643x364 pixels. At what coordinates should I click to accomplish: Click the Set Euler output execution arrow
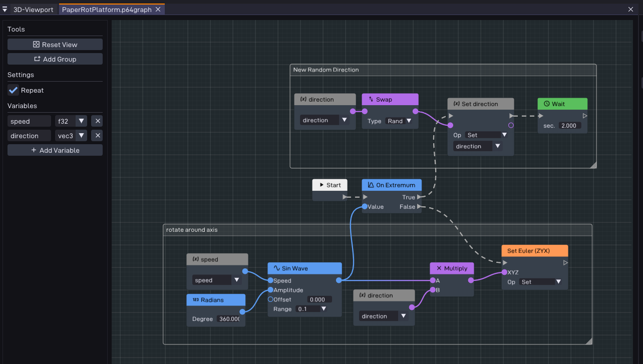pyautogui.click(x=565, y=262)
